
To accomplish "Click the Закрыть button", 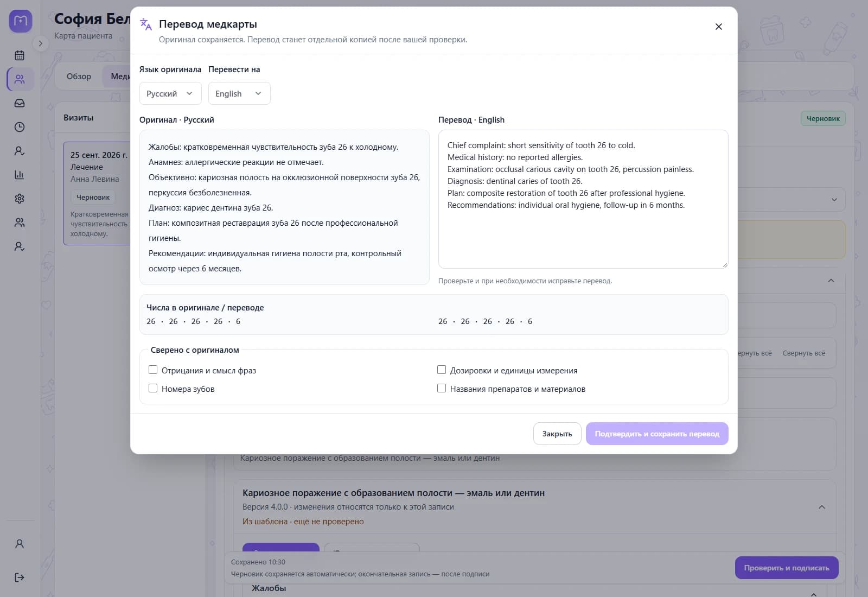I will (557, 434).
